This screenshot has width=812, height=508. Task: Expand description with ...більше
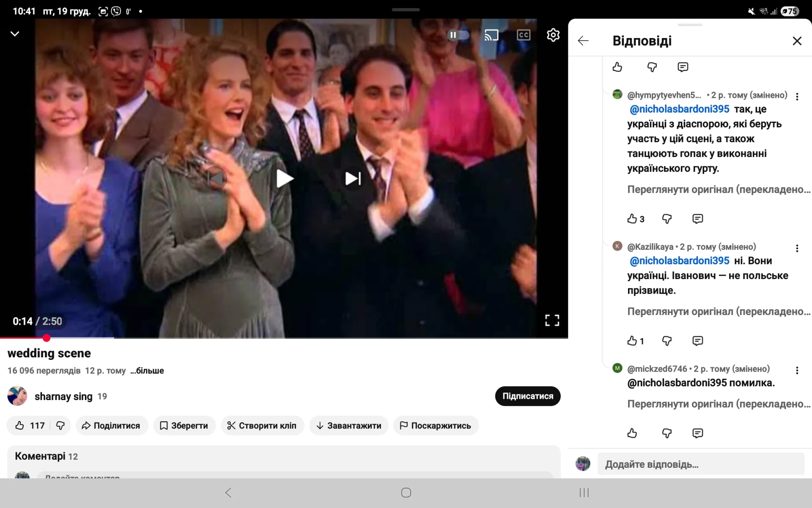pos(147,371)
